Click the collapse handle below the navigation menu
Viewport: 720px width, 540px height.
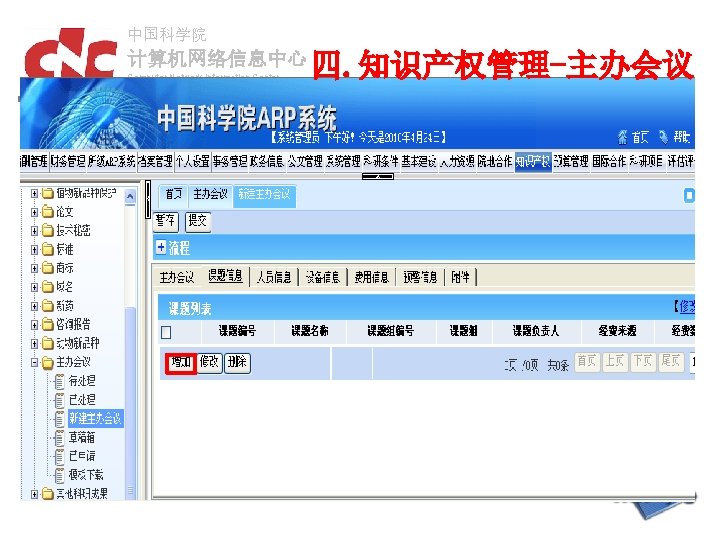377,176
